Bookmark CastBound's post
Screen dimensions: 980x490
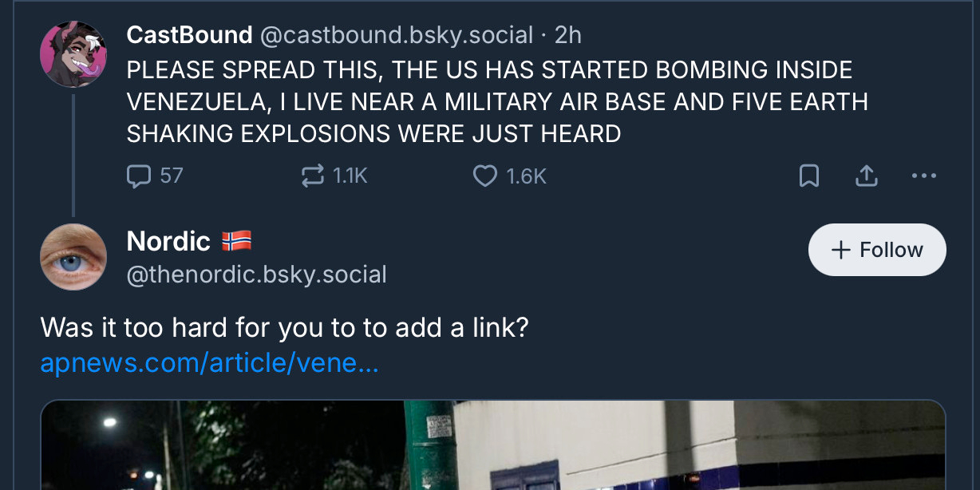[x=809, y=176]
